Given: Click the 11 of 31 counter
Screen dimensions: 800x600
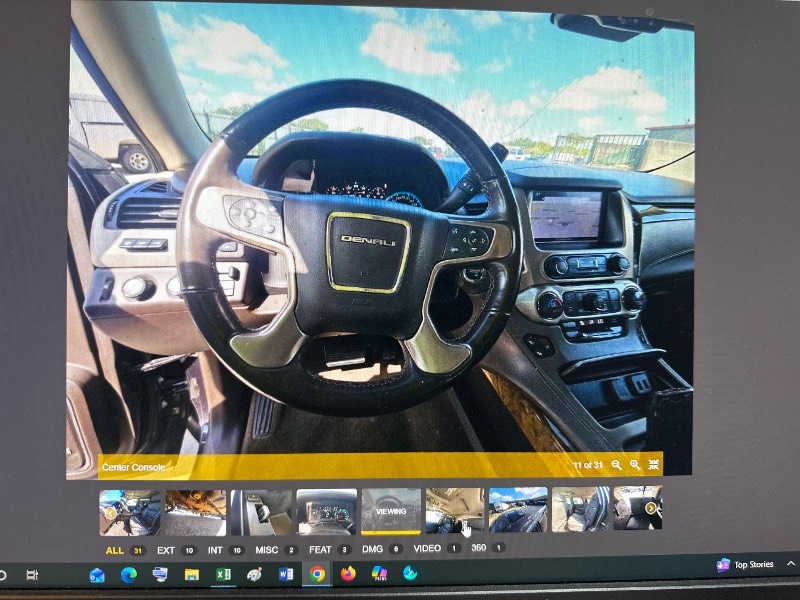Looking at the screenshot, I should click(588, 465).
